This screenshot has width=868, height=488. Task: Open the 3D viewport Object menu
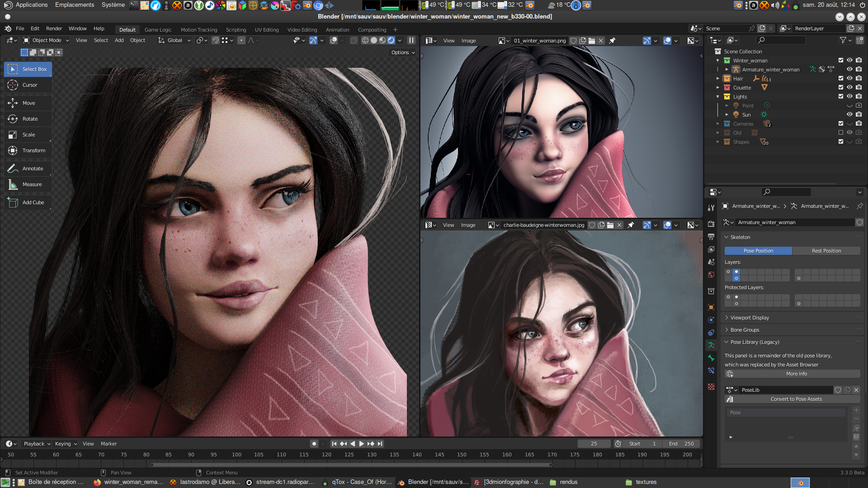pyautogui.click(x=137, y=40)
